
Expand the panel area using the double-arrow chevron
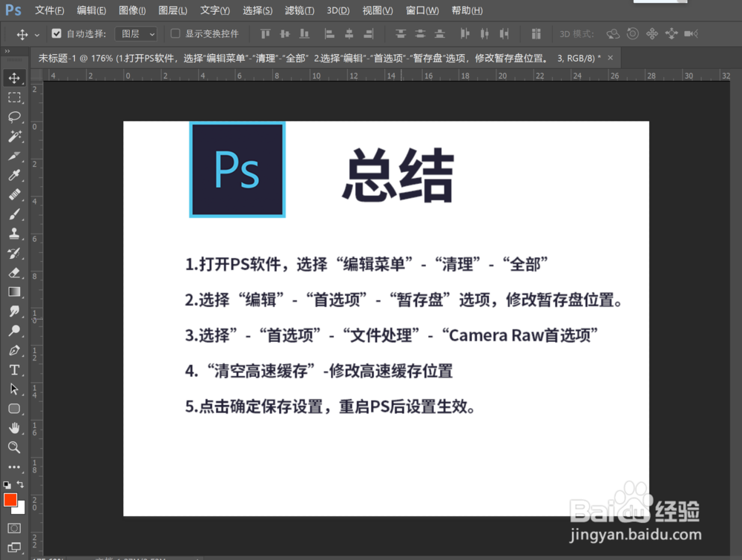coord(7,52)
